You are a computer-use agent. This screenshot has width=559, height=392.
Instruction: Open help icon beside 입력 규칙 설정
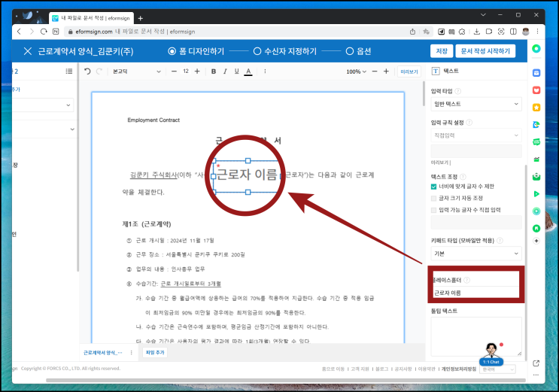coord(469,123)
